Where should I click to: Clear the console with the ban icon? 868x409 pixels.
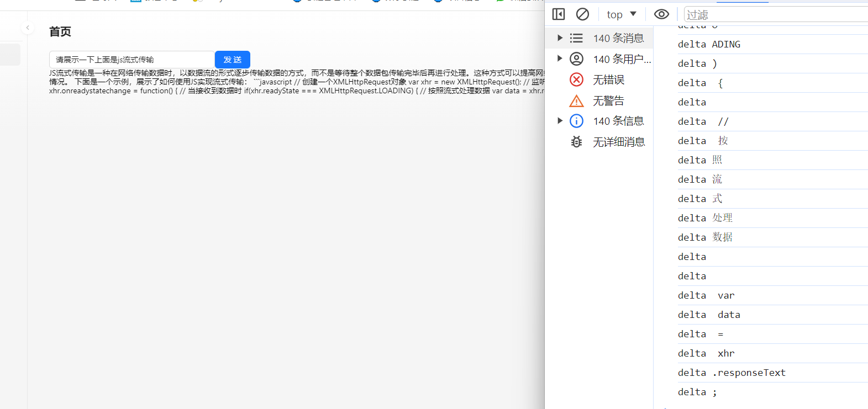point(582,14)
